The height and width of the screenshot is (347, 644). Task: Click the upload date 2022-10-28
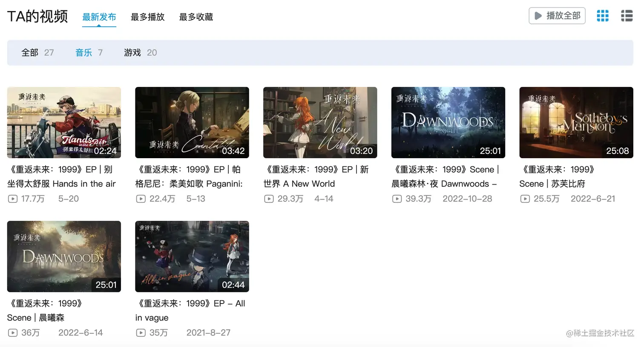click(x=467, y=199)
